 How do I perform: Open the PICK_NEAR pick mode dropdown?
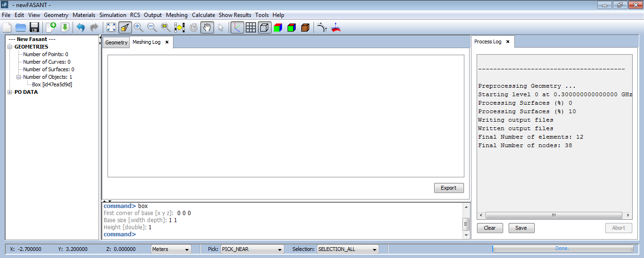coord(252,249)
